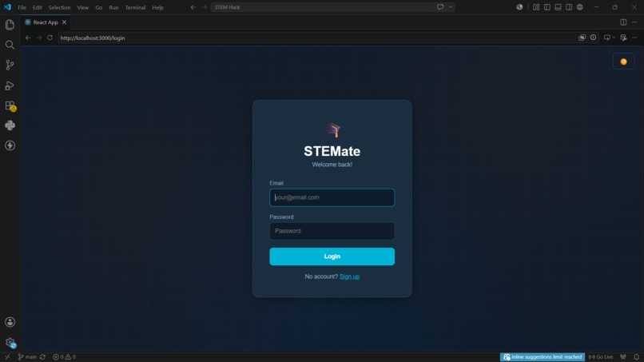
Task: Click the wrench devtools icon in preview toolbar
Action: [623, 38]
